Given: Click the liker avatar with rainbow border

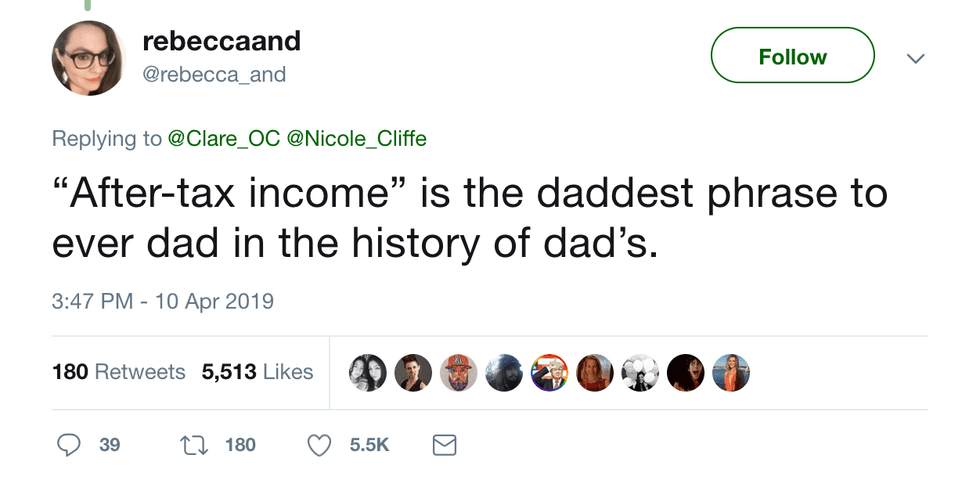Looking at the screenshot, I should [549, 372].
